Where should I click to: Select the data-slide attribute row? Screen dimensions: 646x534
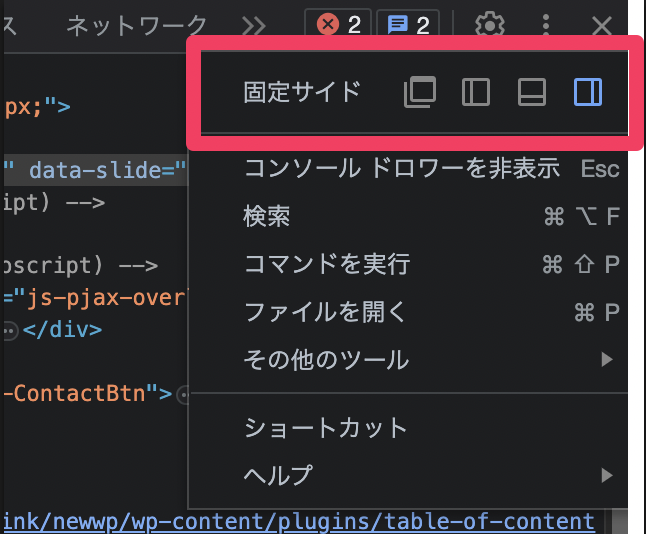96,170
